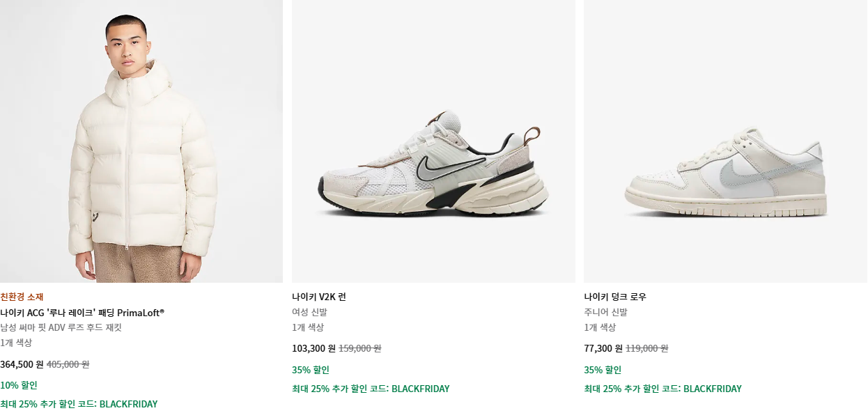Screen dimensions: 868x413
Task: Click the 35% 할인 label under Dunk Low
Action: [x=603, y=370]
